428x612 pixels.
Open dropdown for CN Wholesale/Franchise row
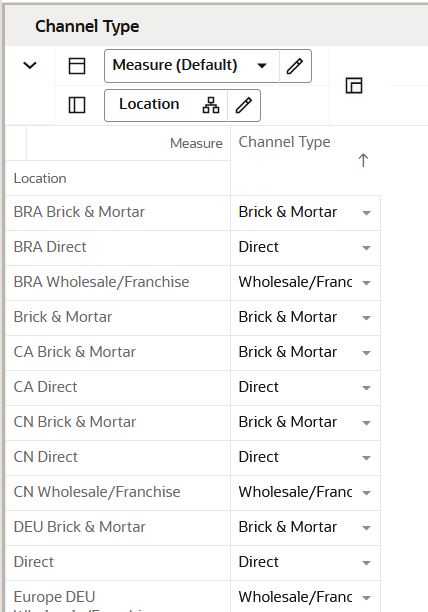click(x=366, y=493)
